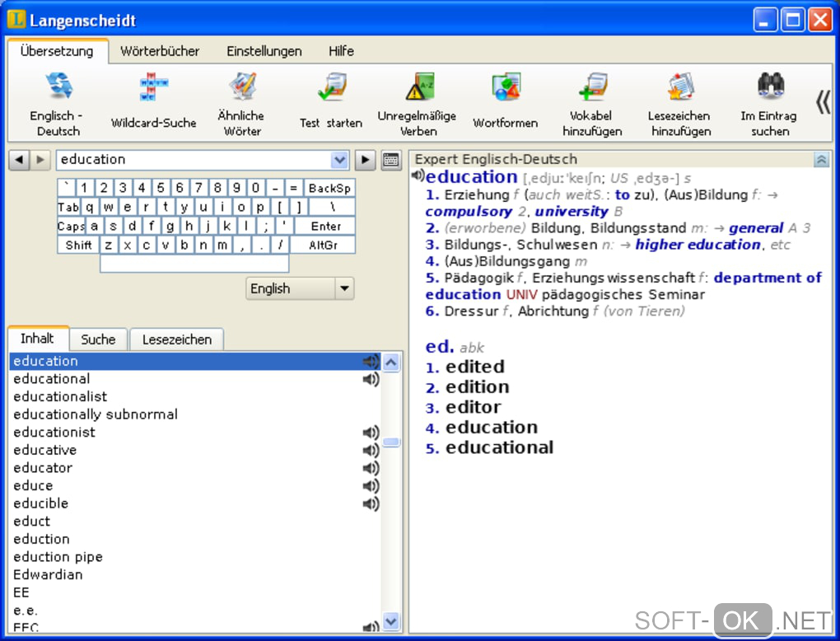The image size is (840, 641).
Task: Open the search word history dropdown
Action: 339,160
